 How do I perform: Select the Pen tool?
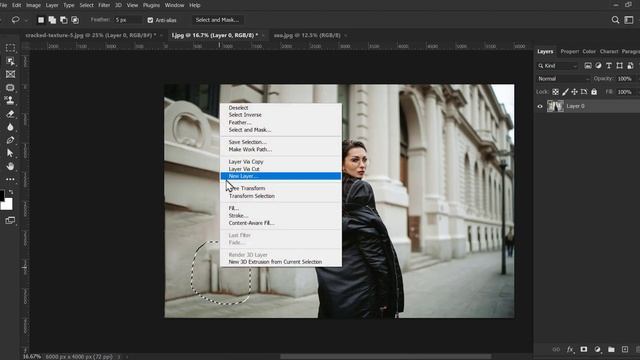pyautogui.click(x=10, y=140)
